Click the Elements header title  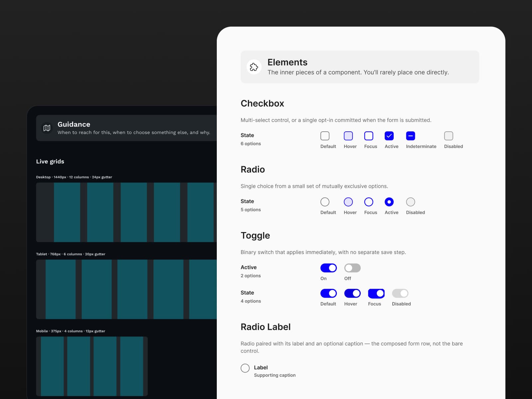click(x=287, y=62)
